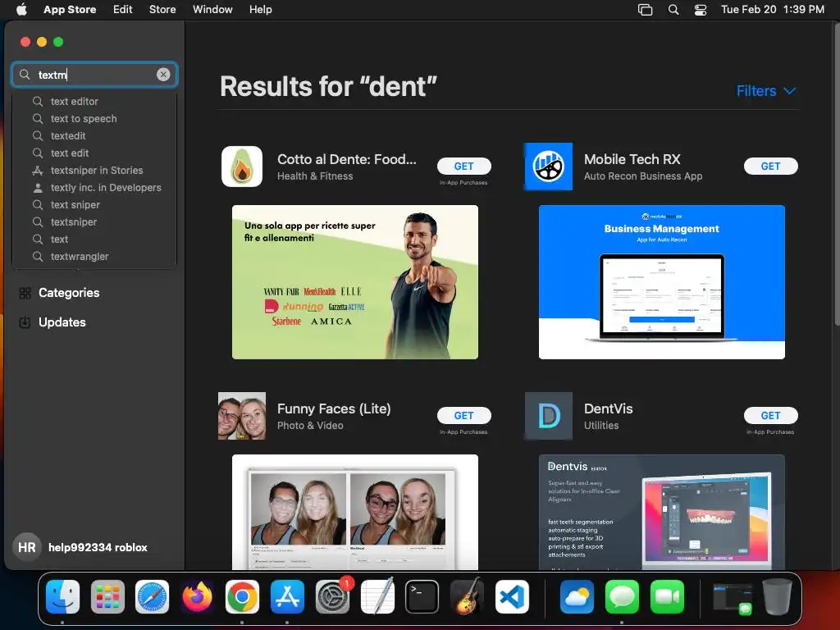Image resolution: width=840 pixels, height=630 pixels.
Task: Open FaceTime from the dock
Action: pos(667,597)
